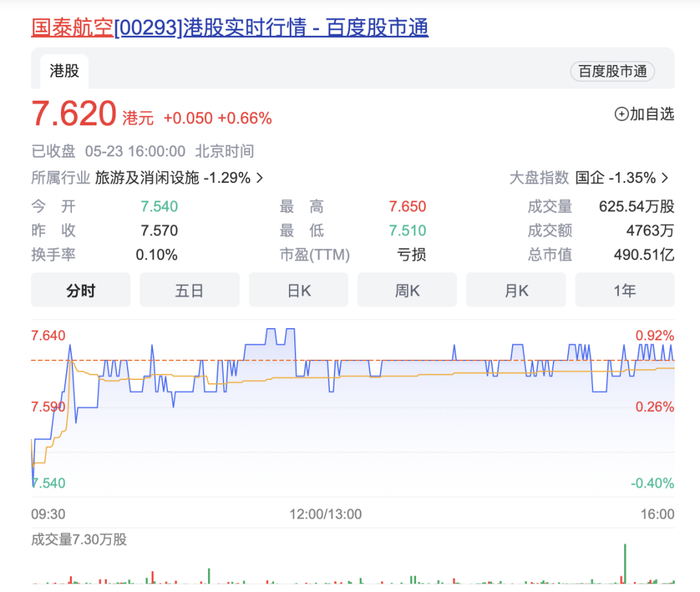Click the 最低 value 7.510
Image resolution: width=700 pixels, height=592 pixels.
pyautogui.click(x=408, y=230)
